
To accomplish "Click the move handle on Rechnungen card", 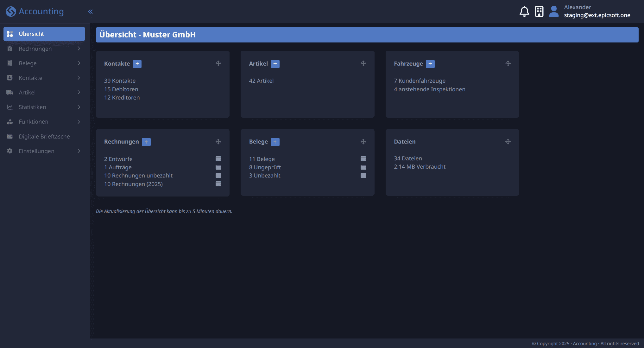I will 218,142.
